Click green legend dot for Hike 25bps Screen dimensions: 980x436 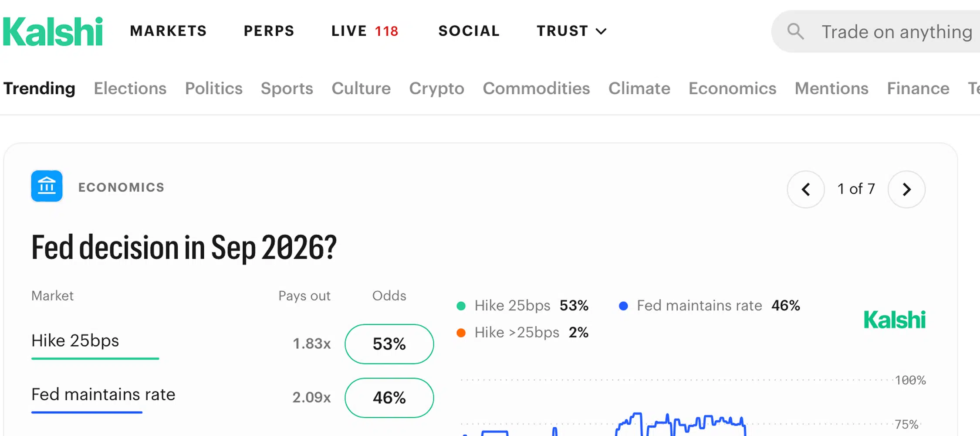[461, 306]
